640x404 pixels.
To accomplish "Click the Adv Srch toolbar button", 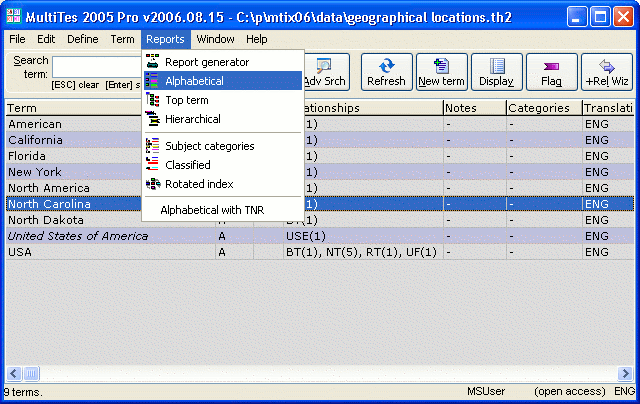I will 326,72.
